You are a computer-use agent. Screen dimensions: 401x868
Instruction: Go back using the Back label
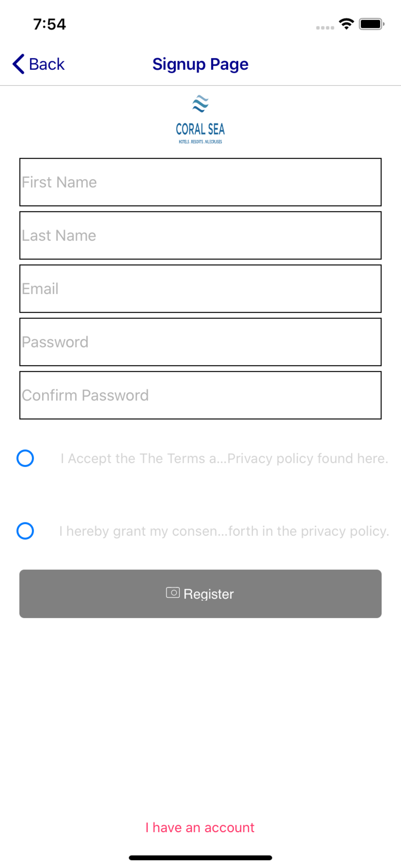tap(47, 64)
